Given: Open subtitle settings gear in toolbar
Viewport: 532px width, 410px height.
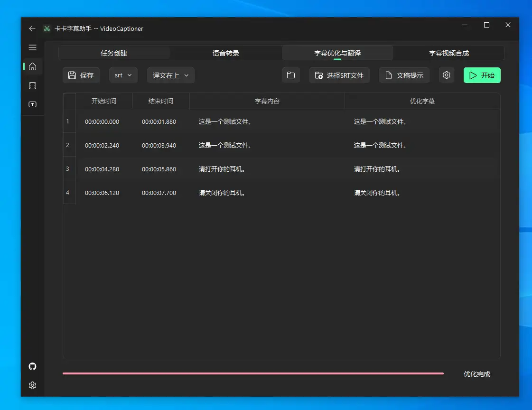Looking at the screenshot, I should [446, 75].
